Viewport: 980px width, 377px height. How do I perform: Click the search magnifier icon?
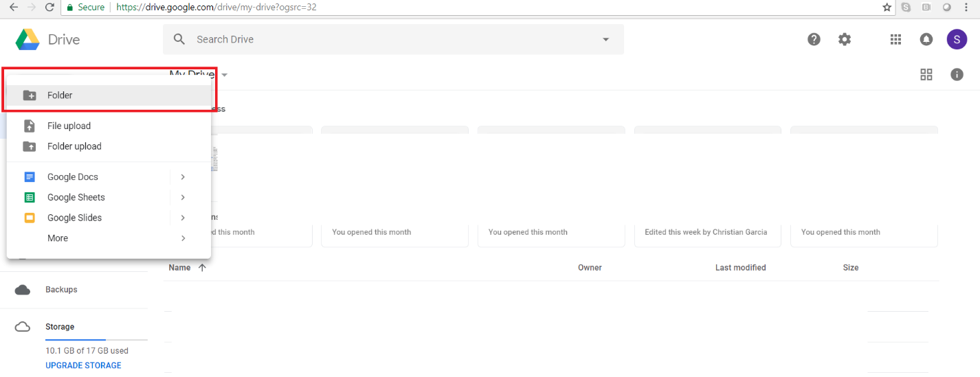point(179,39)
